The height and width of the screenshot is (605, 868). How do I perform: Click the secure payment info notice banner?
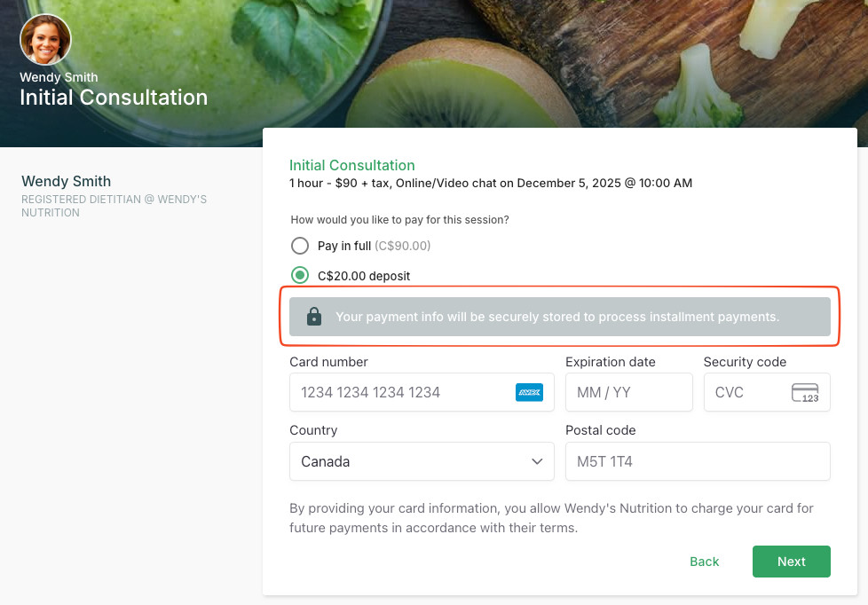point(559,317)
